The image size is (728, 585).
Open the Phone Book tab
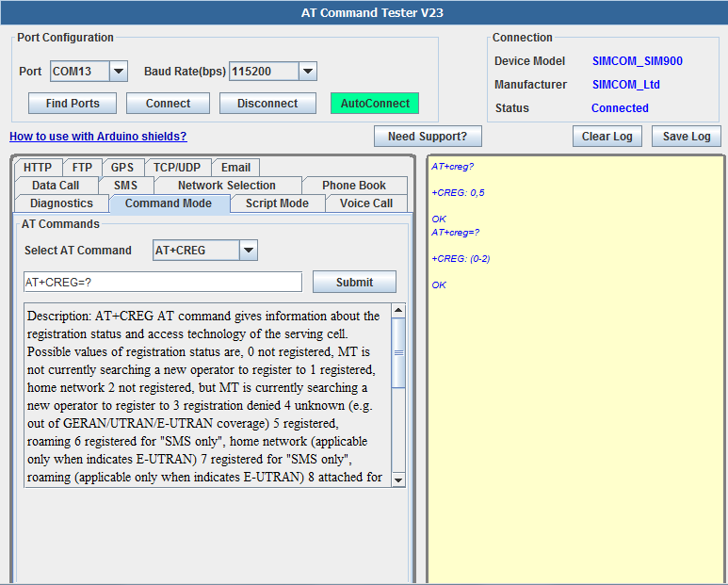pyautogui.click(x=354, y=186)
